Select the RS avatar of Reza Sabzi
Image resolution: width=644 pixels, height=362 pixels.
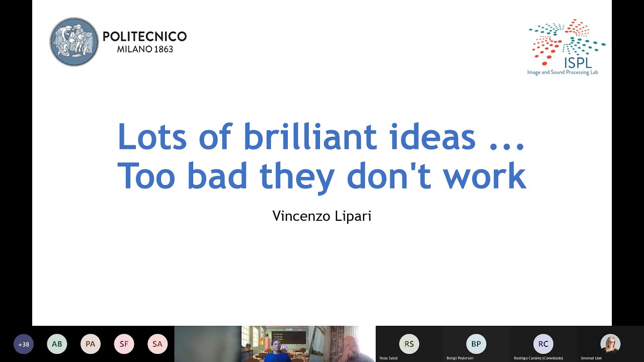[x=409, y=344]
